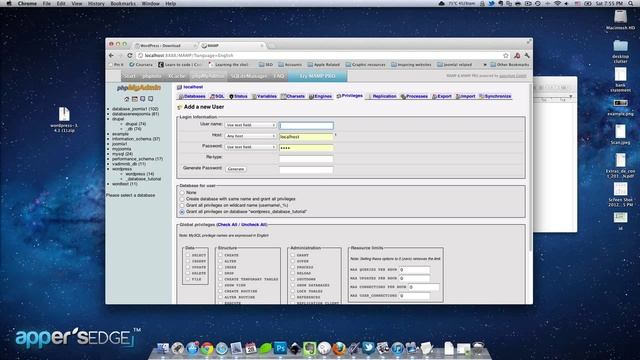Click the max queries per hour field
640x360 pixels.
414,270
